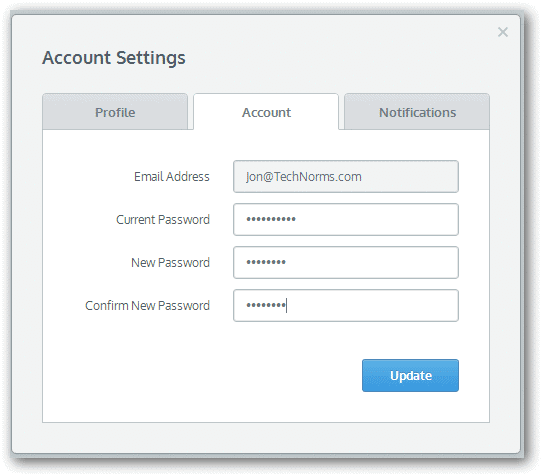Click the Email Address field
Image resolution: width=542 pixels, height=476 pixels.
click(346, 176)
